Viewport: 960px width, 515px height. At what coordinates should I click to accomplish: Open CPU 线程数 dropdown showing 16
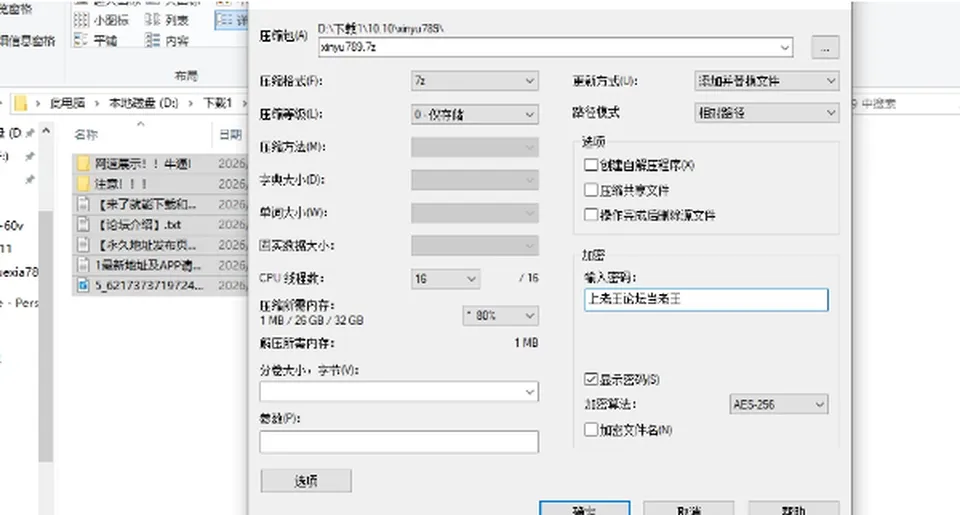tap(445, 279)
